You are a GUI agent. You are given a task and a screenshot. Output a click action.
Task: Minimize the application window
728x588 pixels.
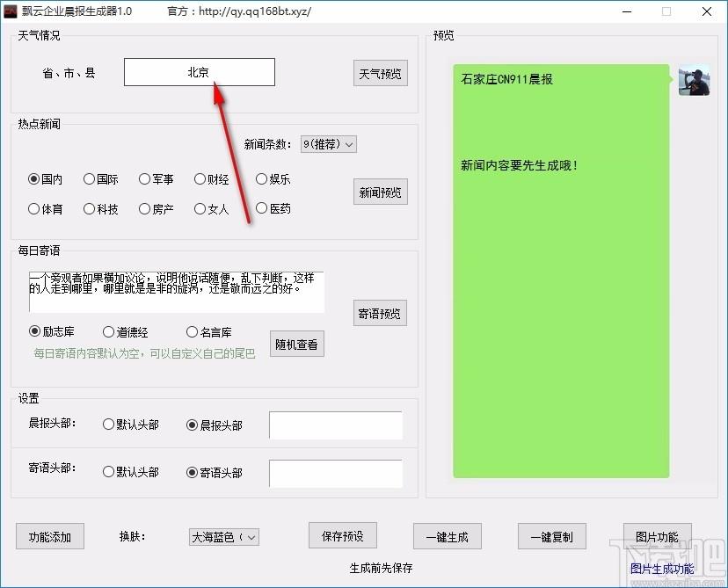click(627, 11)
